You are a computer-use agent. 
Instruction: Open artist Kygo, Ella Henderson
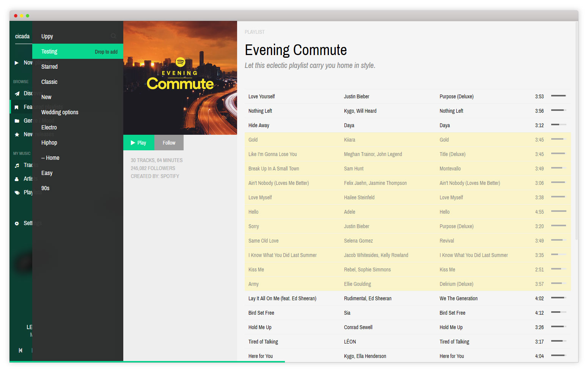coord(365,356)
